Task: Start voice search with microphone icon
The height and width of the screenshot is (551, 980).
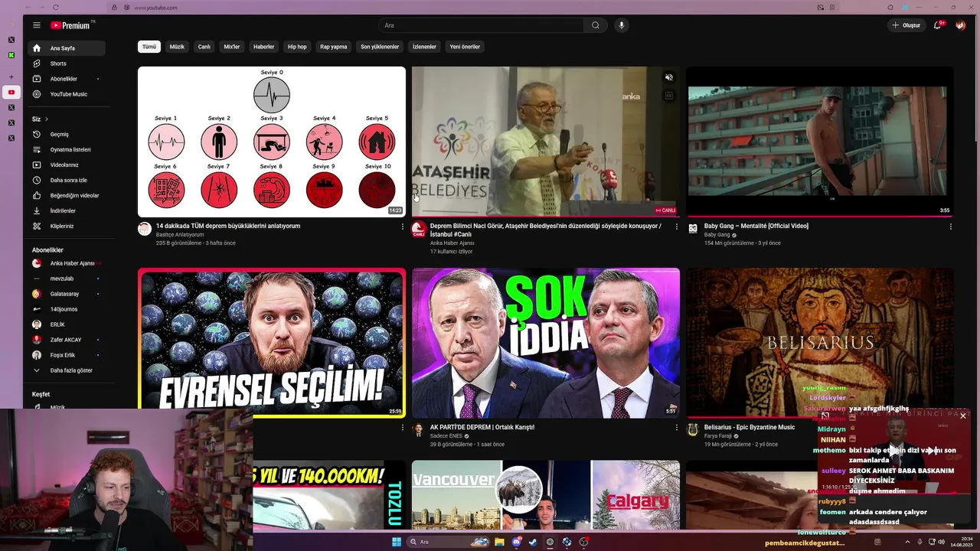Action: click(621, 25)
